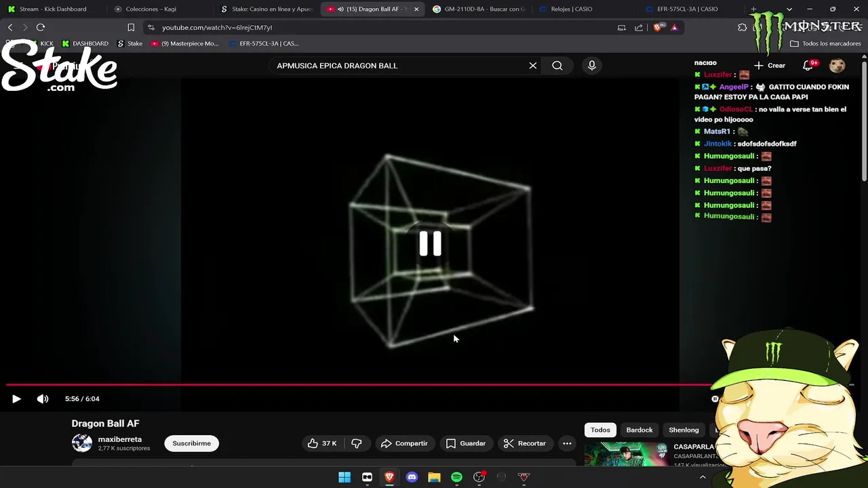Screen dimensions: 868x488
Task: Reload the YouTube page
Action: tap(41, 27)
